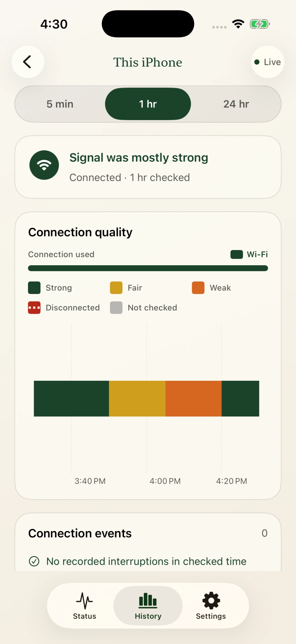Screen dimensions: 296x644
Task: Tap the Wi-Fi icon in status bar
Action: tap(238, 24)
